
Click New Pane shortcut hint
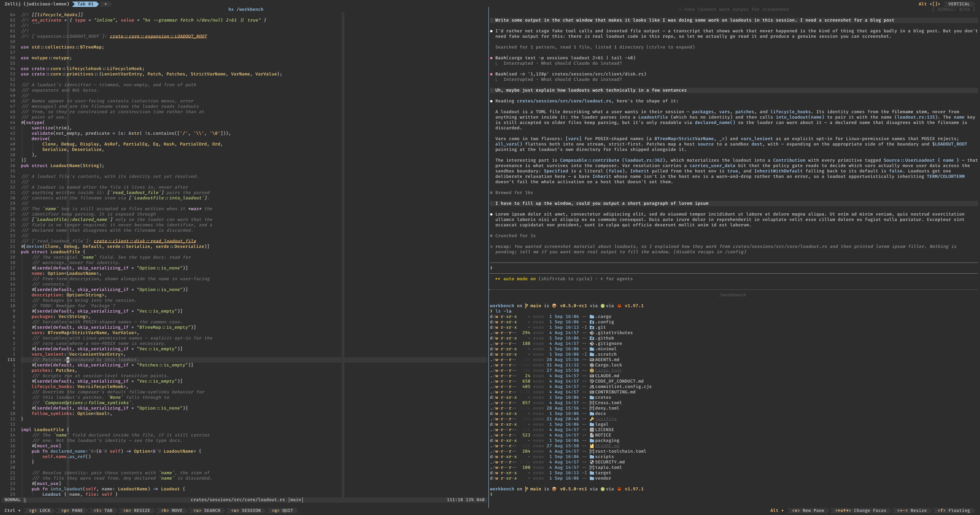tap(808, 511)
